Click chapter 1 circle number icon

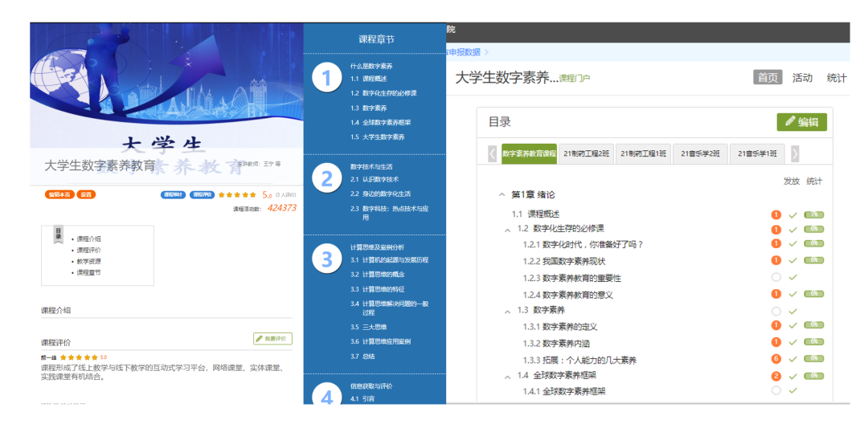[326, 79]
